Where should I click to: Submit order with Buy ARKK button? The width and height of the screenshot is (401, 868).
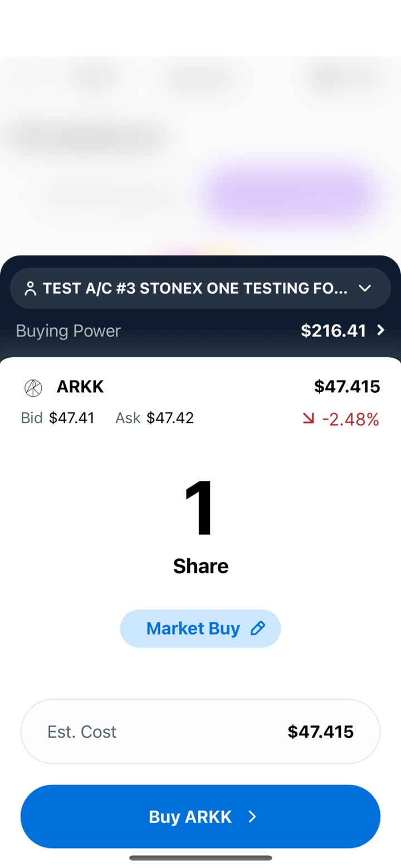tap(200, 817)
